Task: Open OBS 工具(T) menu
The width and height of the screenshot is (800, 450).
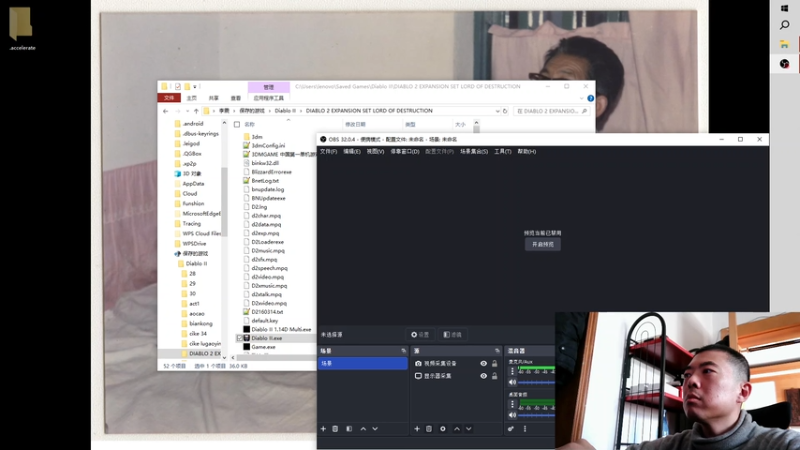Action: (x=503, y=152)
